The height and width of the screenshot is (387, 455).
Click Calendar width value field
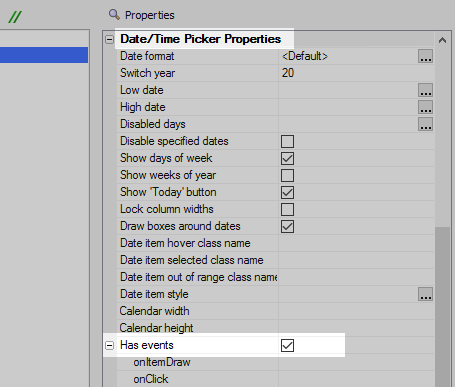pos(356,311)
